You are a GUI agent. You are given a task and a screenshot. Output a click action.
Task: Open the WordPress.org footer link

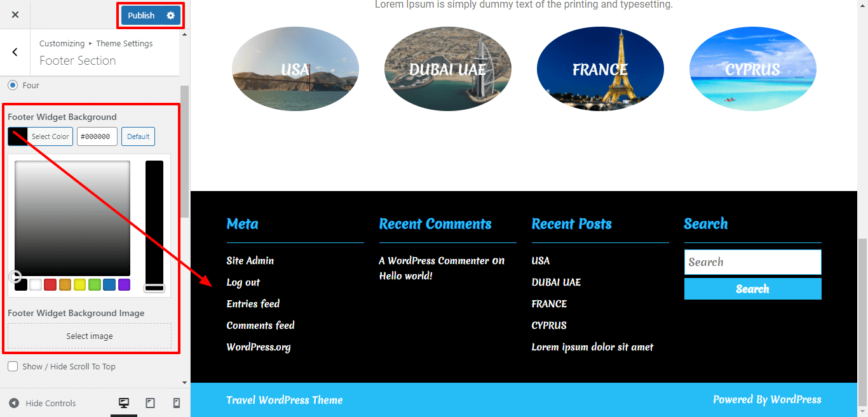259,347
